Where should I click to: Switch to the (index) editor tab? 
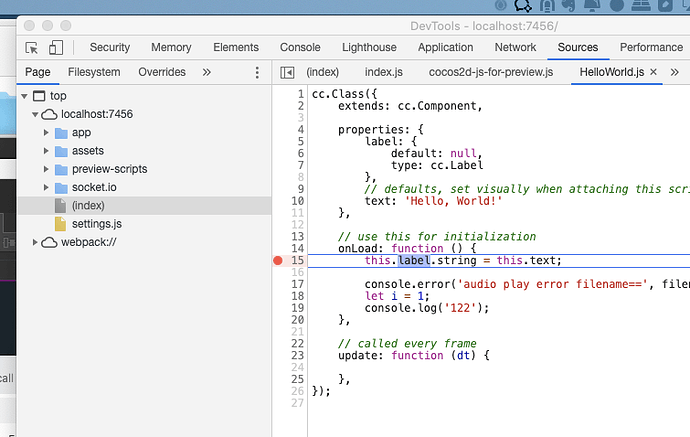click(323, 72)
